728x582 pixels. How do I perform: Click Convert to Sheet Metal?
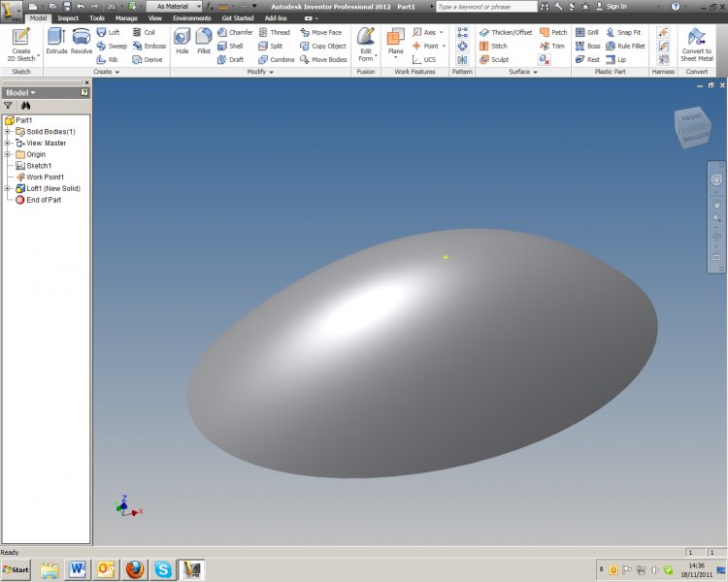(696, 45)
